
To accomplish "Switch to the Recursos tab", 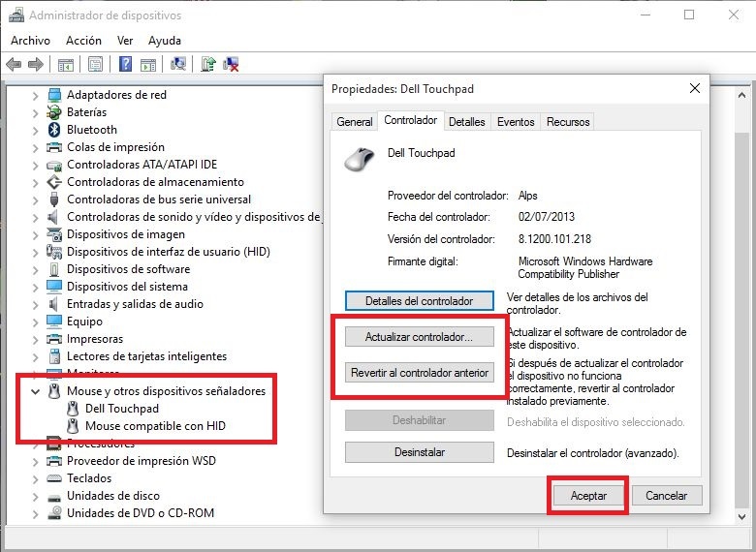I will point(568,122).
